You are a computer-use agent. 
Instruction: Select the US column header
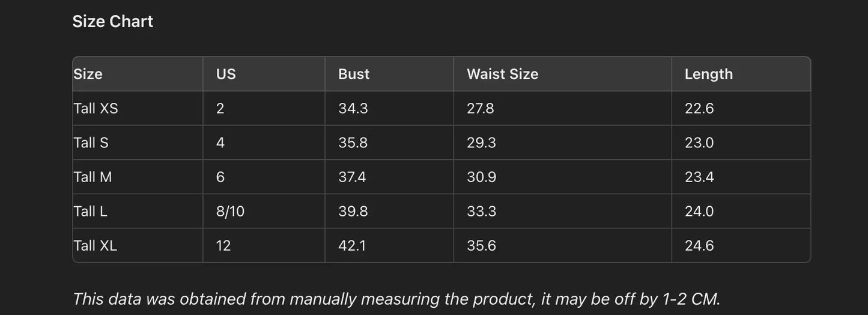click(226, 74)
